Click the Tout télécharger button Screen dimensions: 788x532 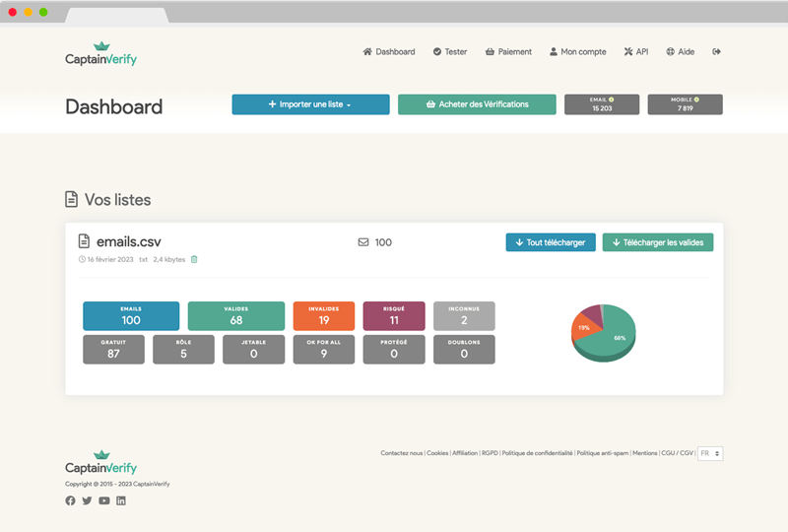(x=550, y=242)
